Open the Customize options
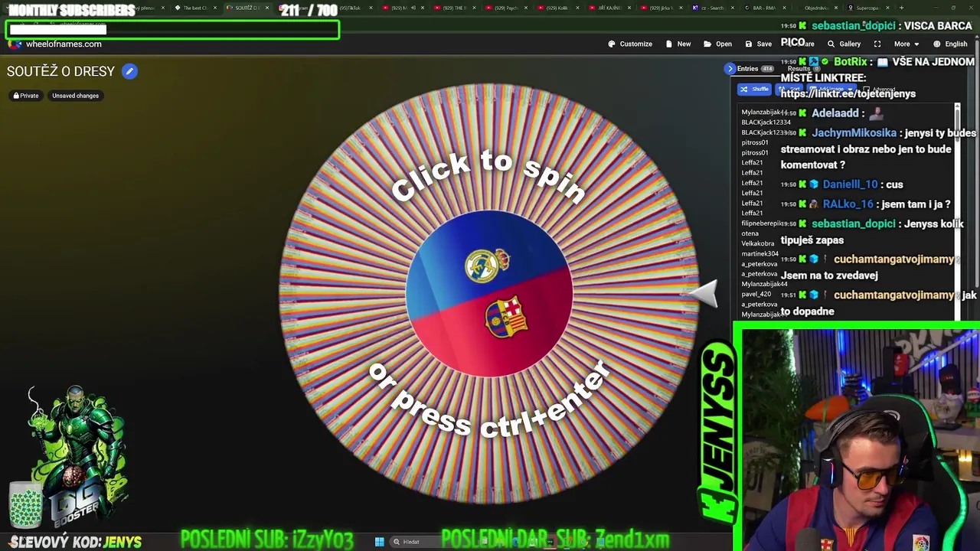This screenshot has width=980, height=551. (630, 44)
